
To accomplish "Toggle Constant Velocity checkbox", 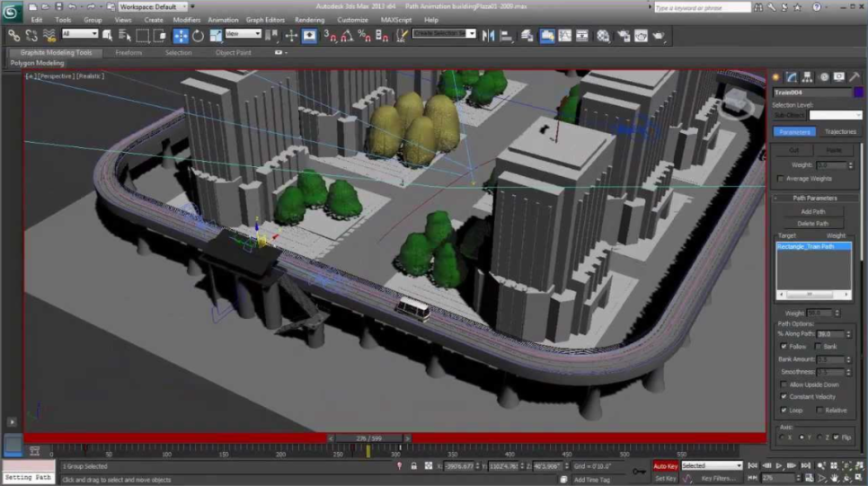I will (x=784, y=396).
